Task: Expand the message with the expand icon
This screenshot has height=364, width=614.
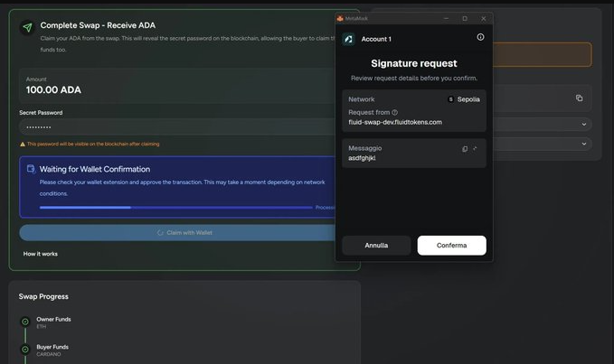Action: tap(476, 148)
